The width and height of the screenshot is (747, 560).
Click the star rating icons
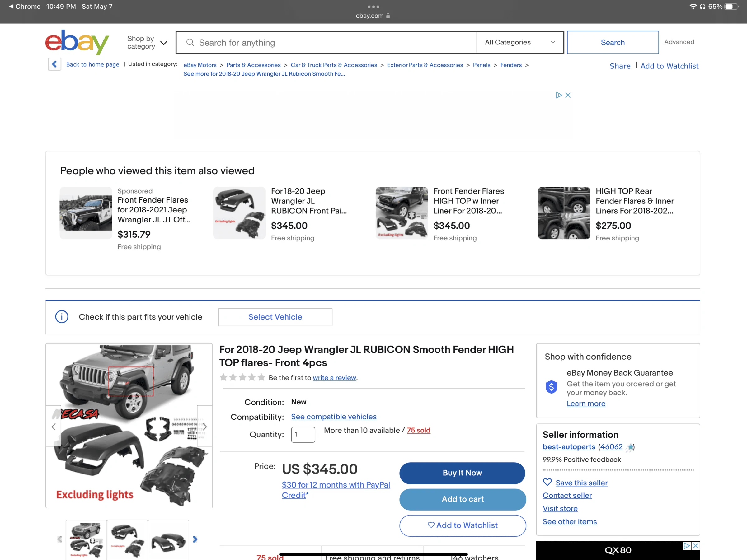242,377
